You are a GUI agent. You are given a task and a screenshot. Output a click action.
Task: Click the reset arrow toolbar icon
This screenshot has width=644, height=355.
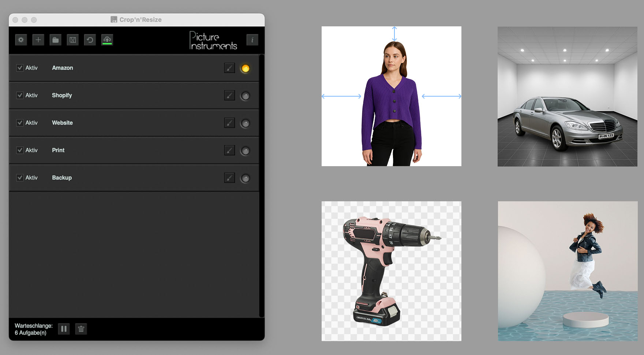[90, 40]
